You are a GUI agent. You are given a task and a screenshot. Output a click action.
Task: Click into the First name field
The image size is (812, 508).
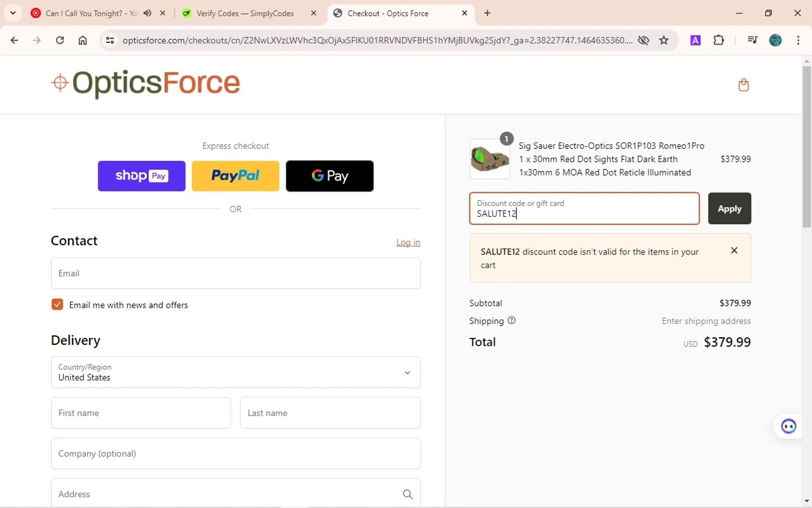tap(141, 413)
